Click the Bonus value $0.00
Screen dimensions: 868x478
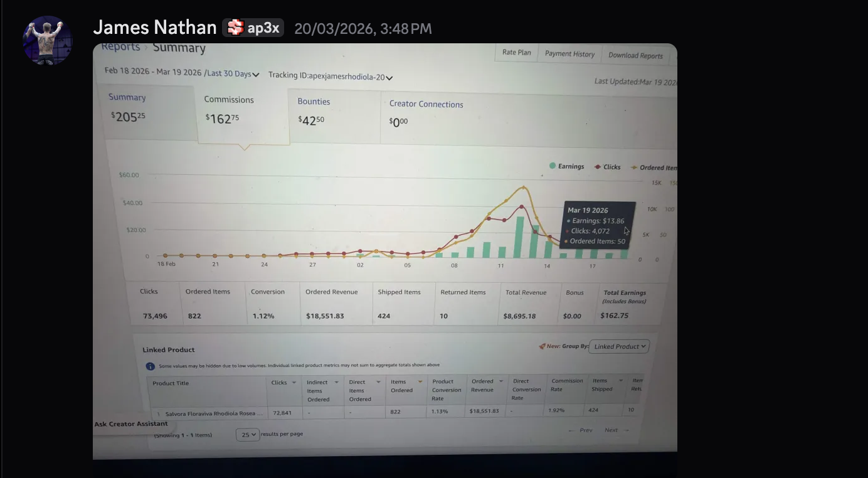click(x=572, y=316)
